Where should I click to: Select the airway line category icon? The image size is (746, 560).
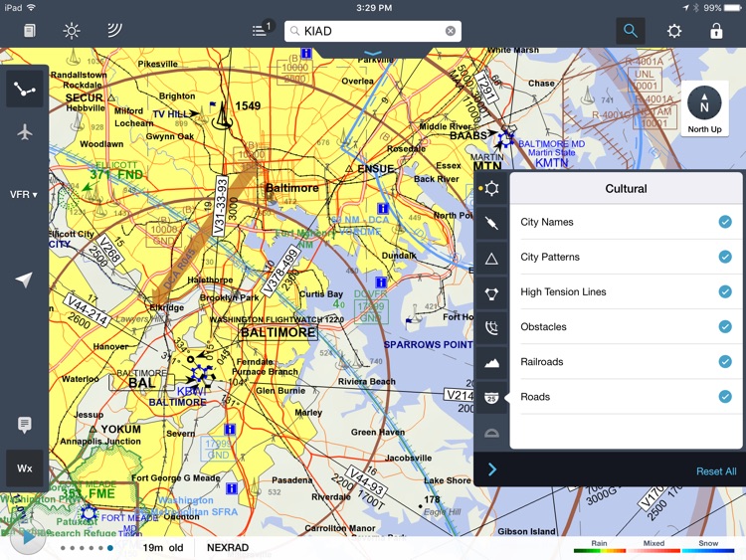(491, 222)
